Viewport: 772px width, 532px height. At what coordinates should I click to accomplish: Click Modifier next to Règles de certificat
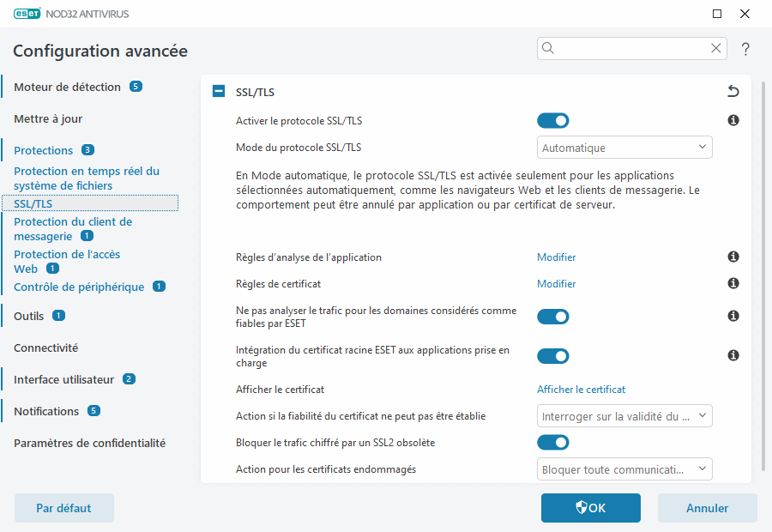556,283
